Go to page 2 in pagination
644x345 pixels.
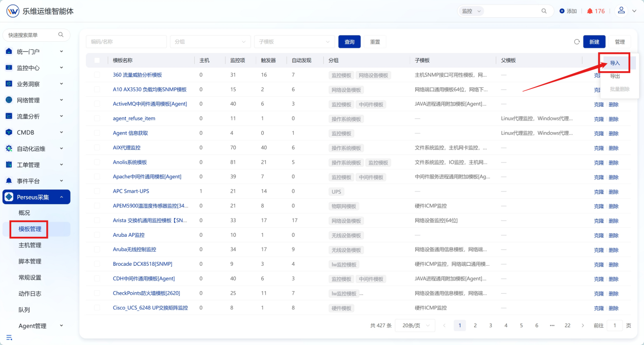click(x=475, y=326)
